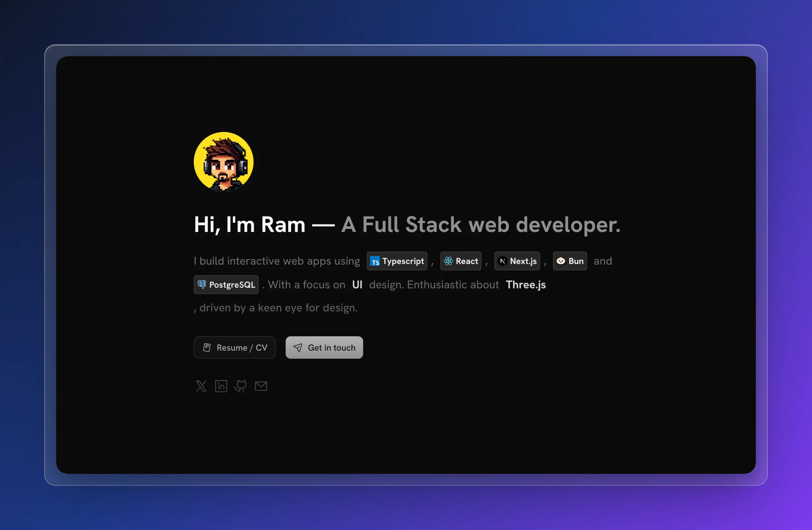
Task: Click the React tech badge
Action: [461, 261]
